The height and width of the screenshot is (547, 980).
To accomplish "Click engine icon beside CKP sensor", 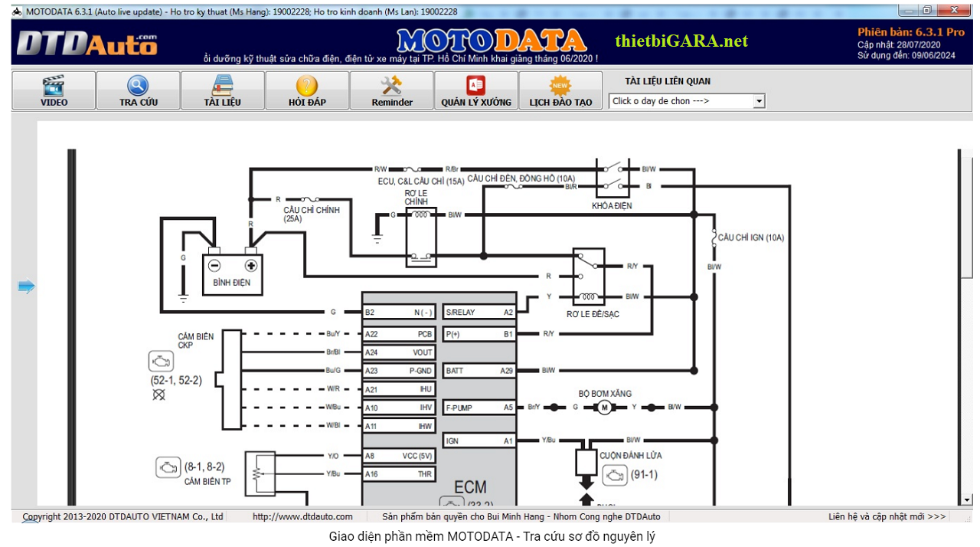I will pyautogui.click(x=162, y=362).
